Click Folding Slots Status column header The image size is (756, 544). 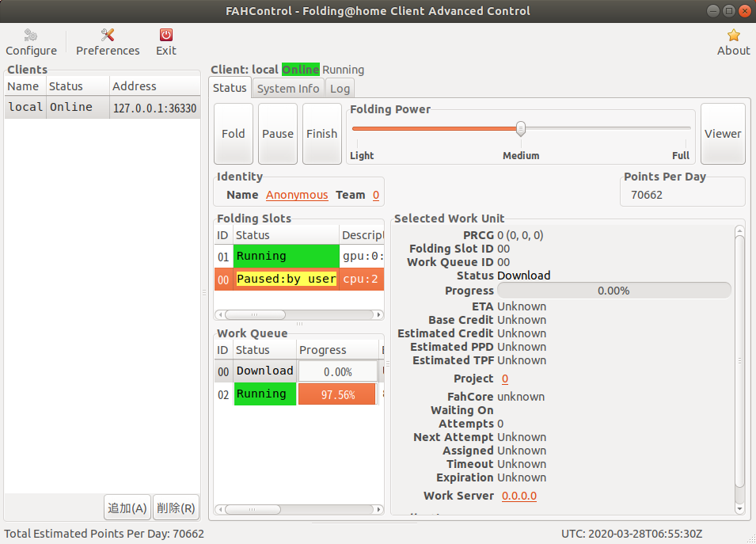pyautogui.click(x=287, y=235)
